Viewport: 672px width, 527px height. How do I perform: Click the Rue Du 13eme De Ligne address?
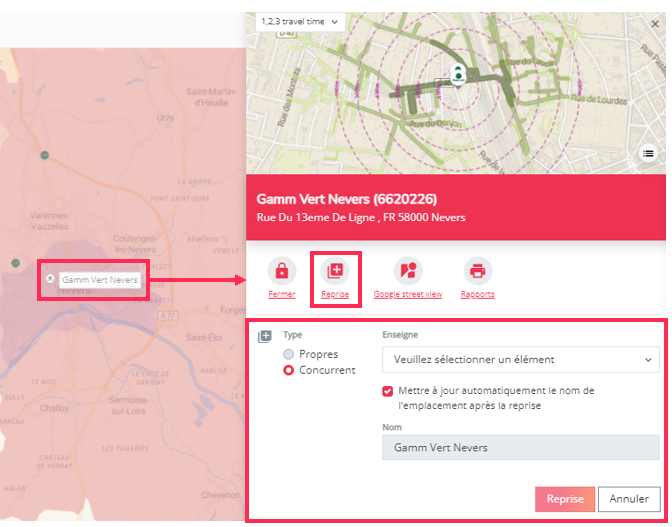click(361, 218)
